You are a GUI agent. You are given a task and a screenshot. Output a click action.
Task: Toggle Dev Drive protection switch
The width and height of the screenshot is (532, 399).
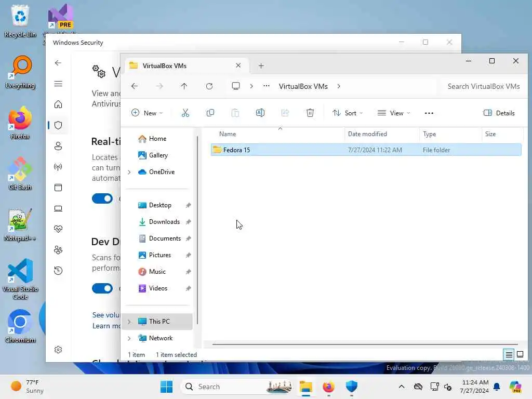(x=102, y=288)
